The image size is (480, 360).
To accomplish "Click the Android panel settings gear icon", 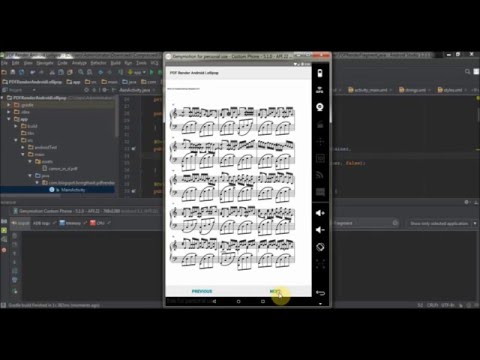I will click(467, 202).
